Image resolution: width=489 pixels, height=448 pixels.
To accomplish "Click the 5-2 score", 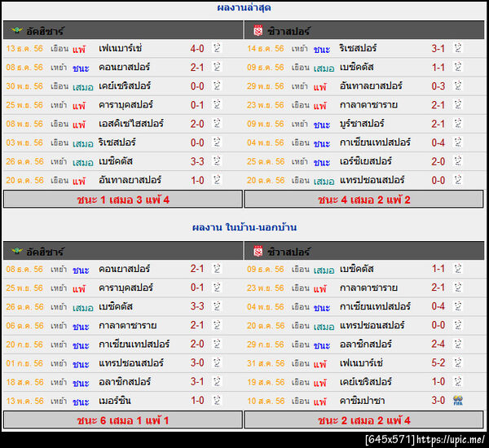I will pyautogui.click(x=438, y=363).
